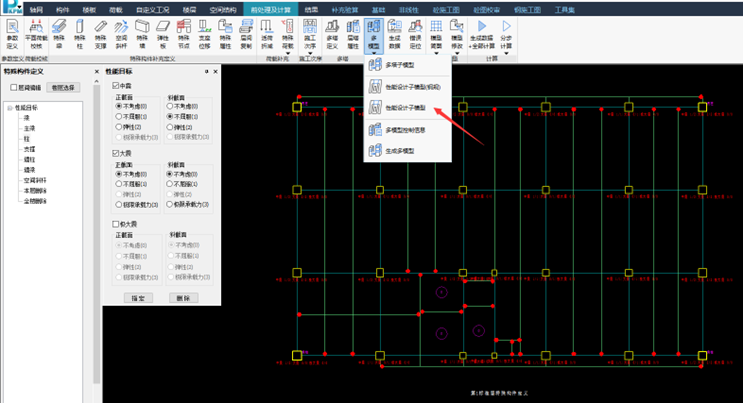This screenshot has width=743, height=403.
Task: Switch to the 荷载 ribbon tab
Action: (116, 9)
